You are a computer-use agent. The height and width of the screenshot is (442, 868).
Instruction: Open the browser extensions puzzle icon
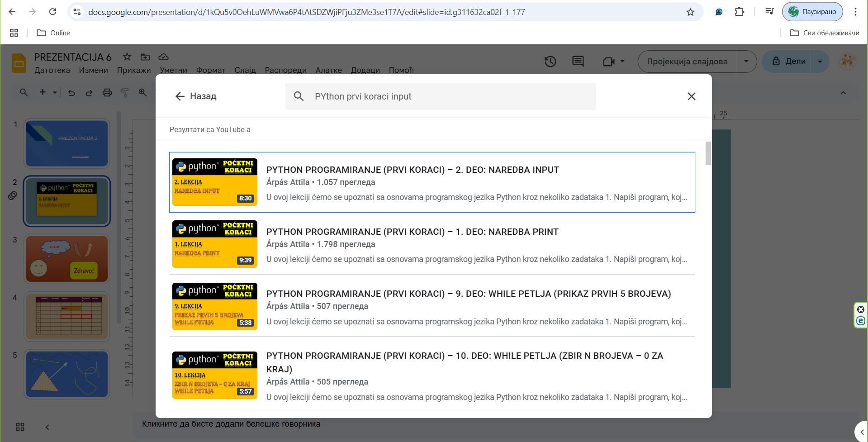point(740,12)
